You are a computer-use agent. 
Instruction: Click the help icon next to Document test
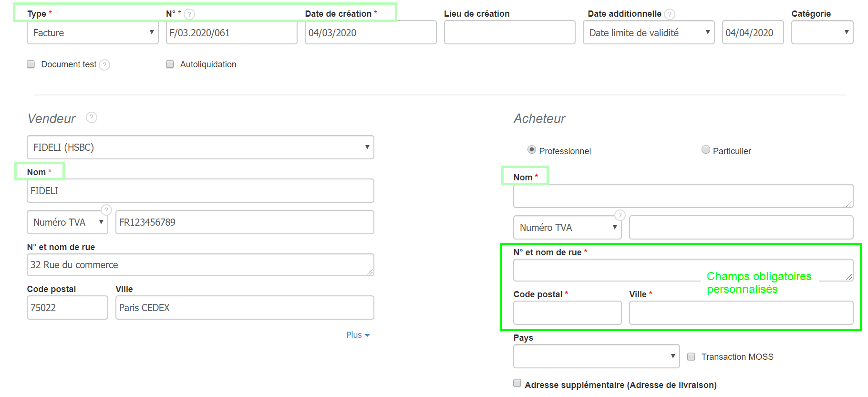tap(104, 65)
